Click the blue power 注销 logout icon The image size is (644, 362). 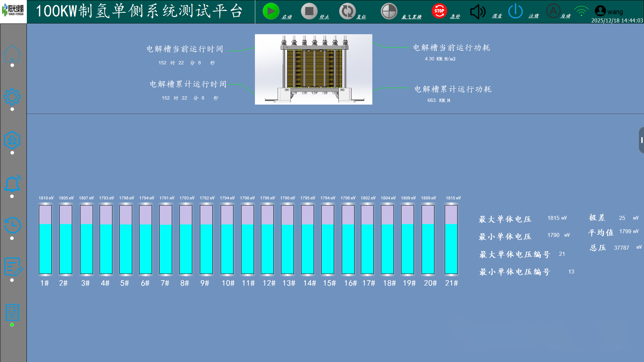(x=515, y=11)
